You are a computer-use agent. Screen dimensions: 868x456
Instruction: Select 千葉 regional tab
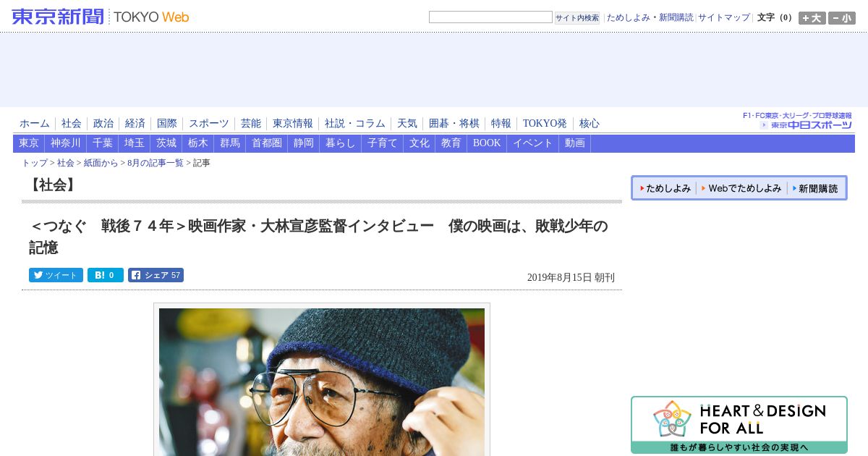click(x=103, y=143)
